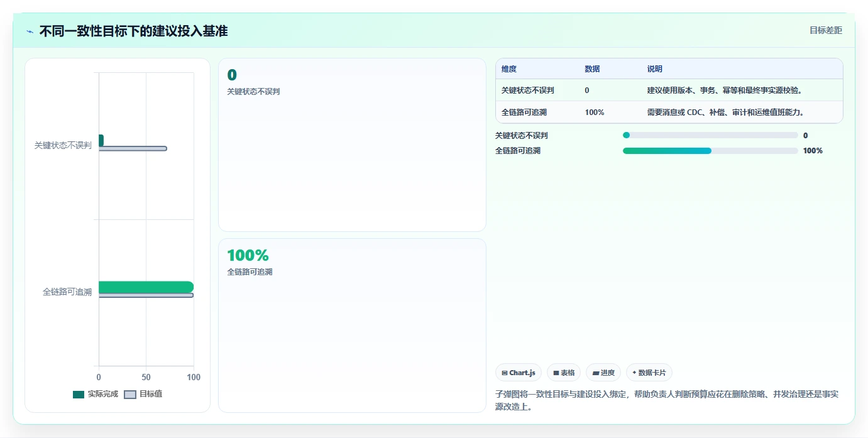Click the 目标差距 label
The image size is (868, 438).
[825, 30]
